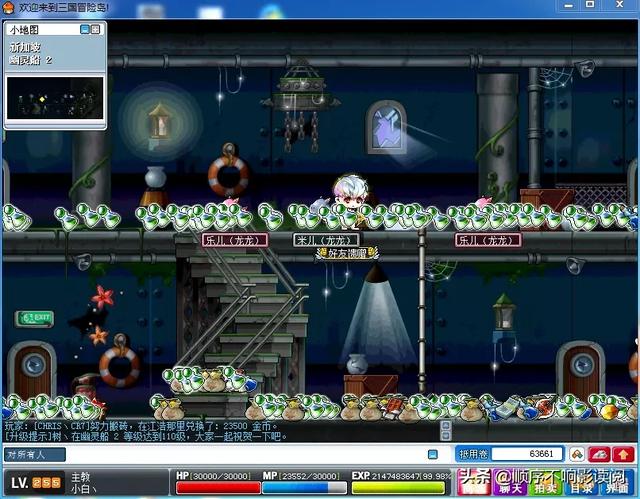Click the pink button beside 聊天
Image resolution: width=640 pixels, height=499 pixels.
click(x=474, y=483)
